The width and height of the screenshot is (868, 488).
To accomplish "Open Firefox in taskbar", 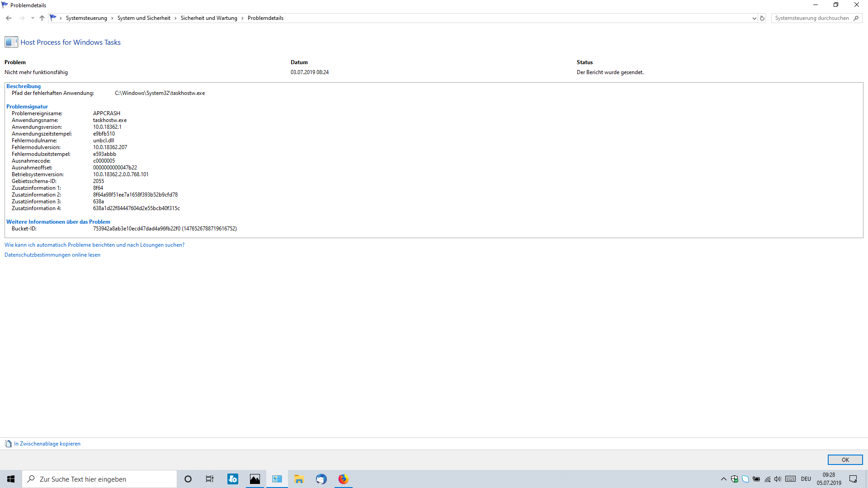I will 343,479.
